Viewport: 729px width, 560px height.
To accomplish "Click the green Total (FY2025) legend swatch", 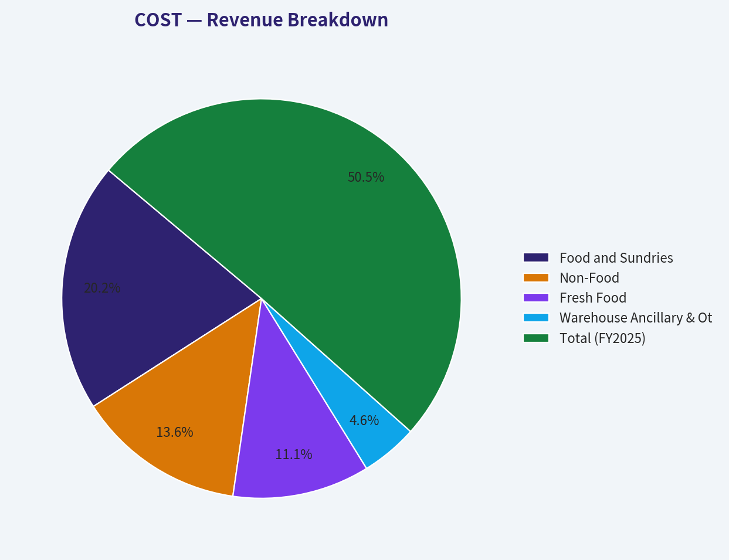I will [536, 338].
